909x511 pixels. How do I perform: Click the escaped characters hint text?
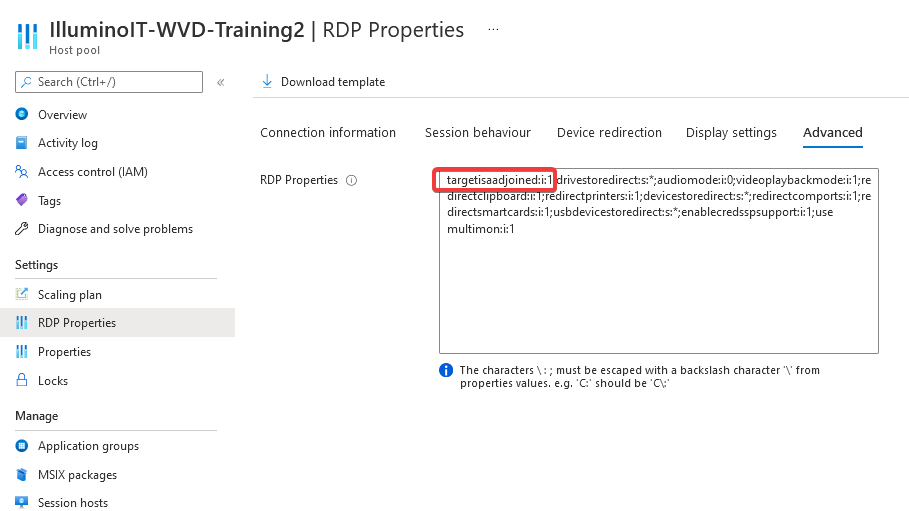pos(639,376)
